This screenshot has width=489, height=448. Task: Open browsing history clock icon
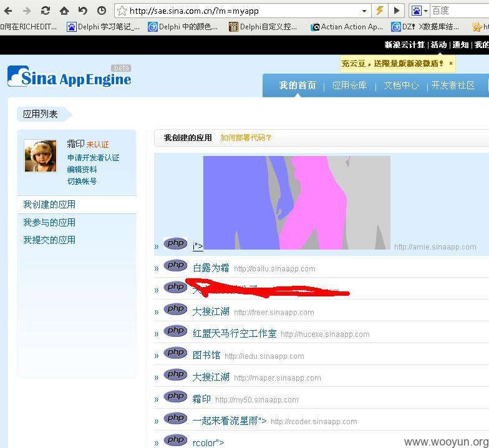point(101,11)
